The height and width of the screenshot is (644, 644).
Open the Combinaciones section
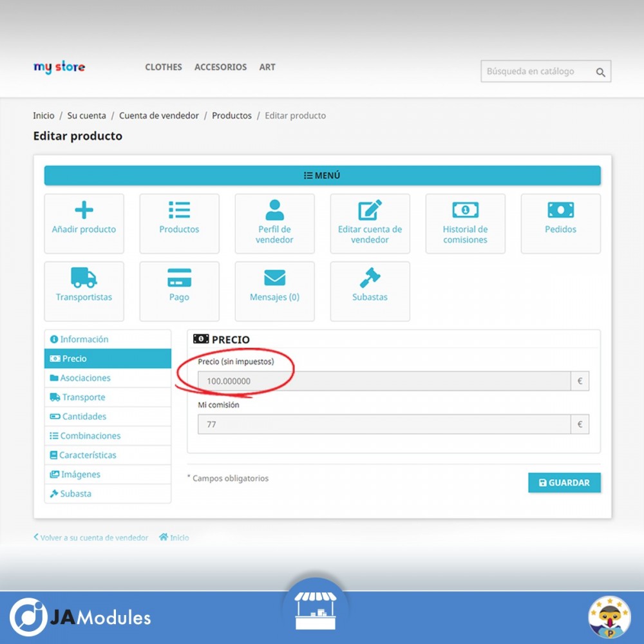pyautogui.click(x=107, y=435)
